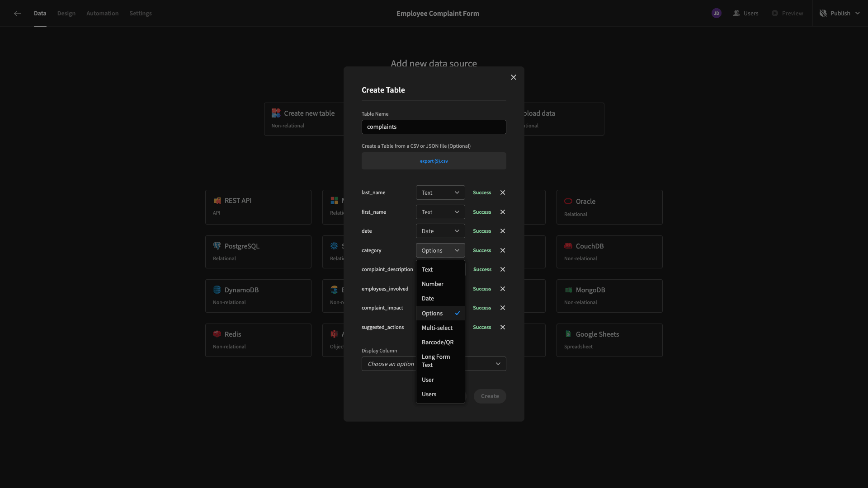Remove the complaint_impact column
This screenshot has width=868, height=488.
[503, 308]
